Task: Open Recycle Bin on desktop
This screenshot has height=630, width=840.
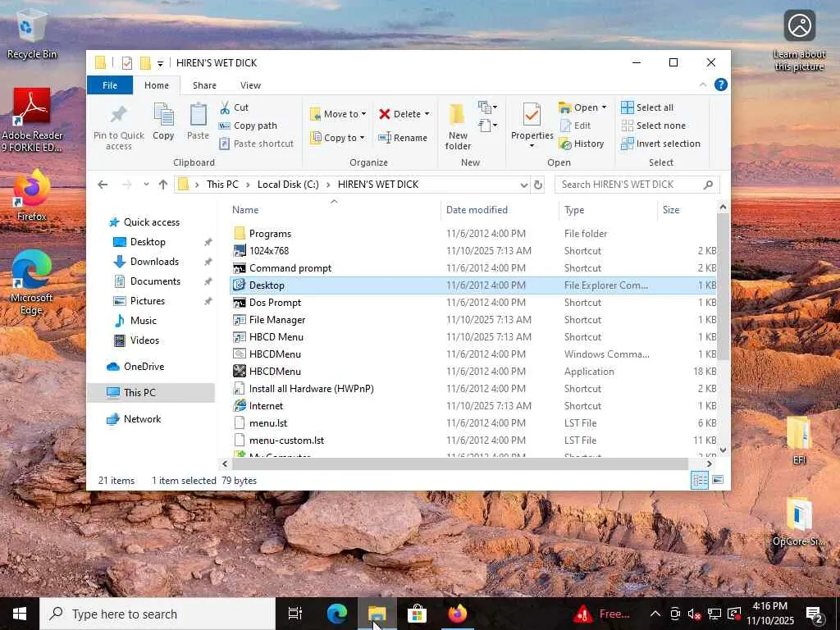Action: (x=32, y=35)
